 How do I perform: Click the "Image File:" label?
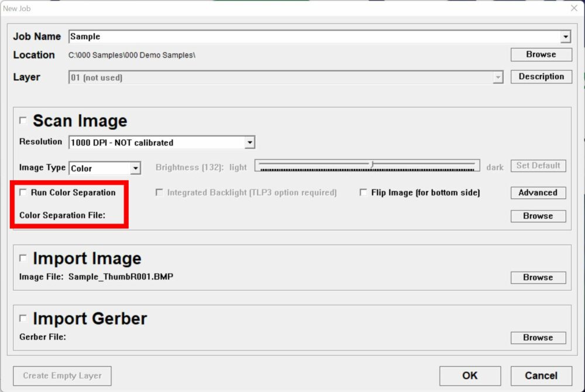[42, 277]
